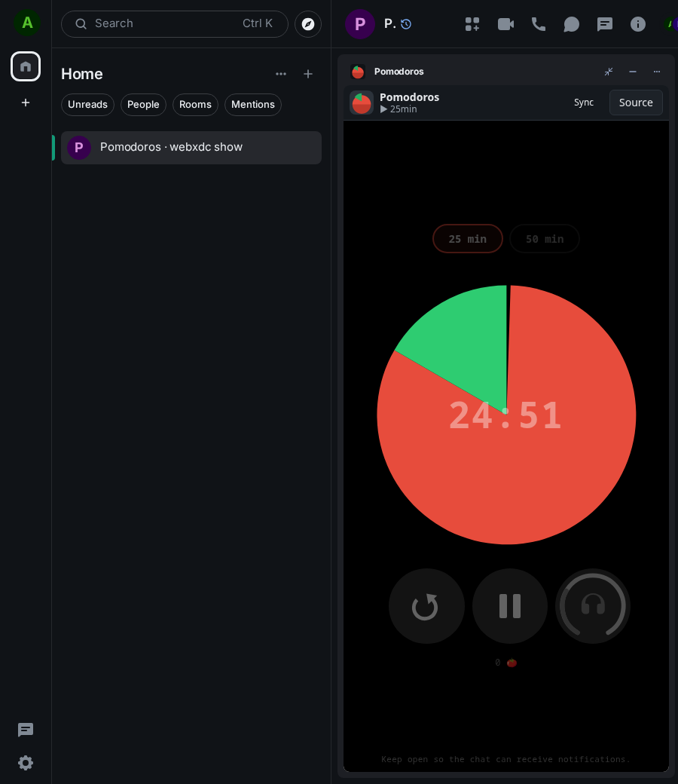Start a video call
Image resolution: width=678 pixels, height=784 pixels.
pos(505,24)
